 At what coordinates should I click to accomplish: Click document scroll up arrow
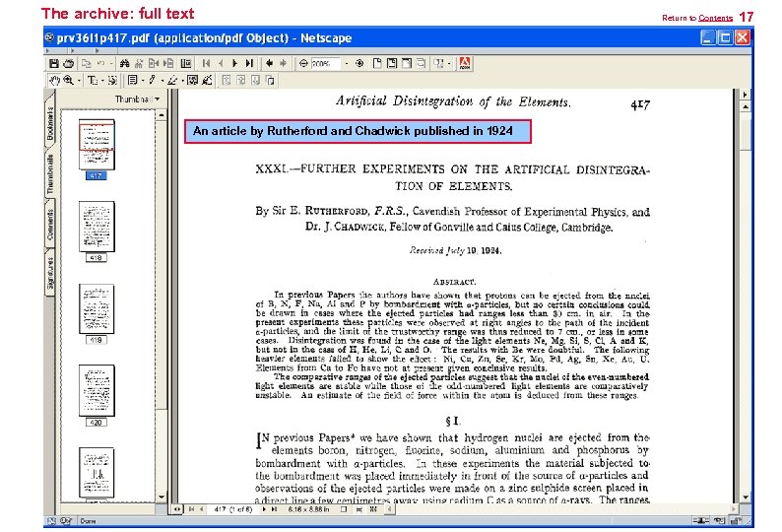[746, 106]
